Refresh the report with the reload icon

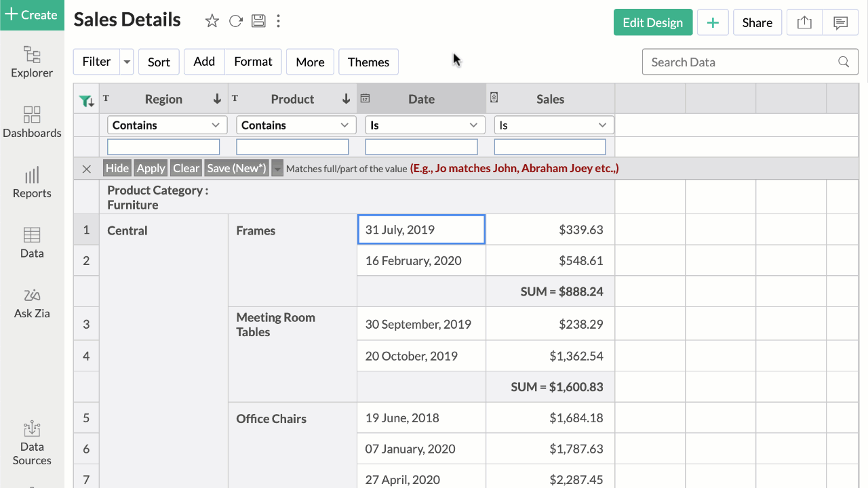pos(235,21)
